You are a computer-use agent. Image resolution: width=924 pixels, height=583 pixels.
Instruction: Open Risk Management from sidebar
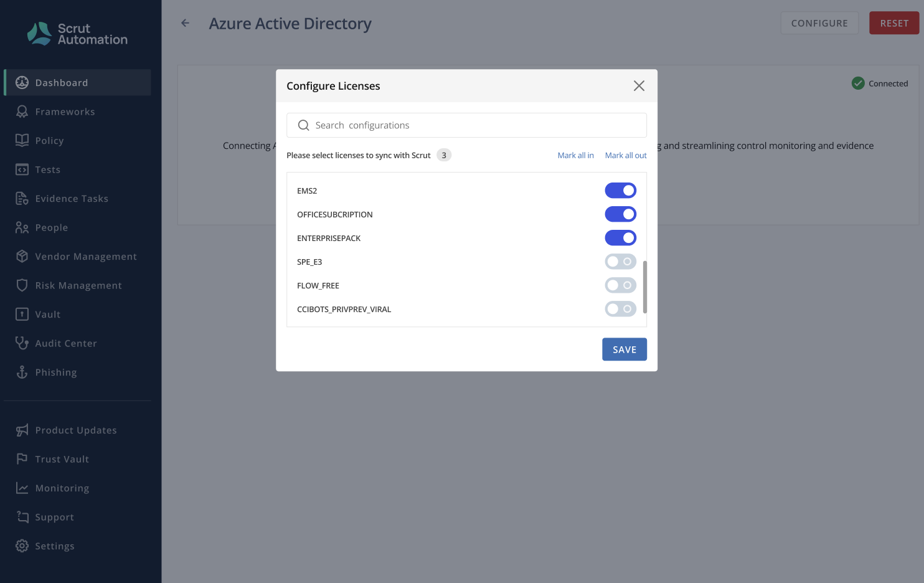[78, 285]
